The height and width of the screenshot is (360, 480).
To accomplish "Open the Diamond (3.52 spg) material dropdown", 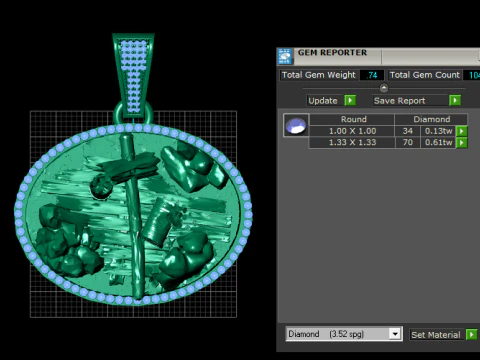I will [344, 334].
